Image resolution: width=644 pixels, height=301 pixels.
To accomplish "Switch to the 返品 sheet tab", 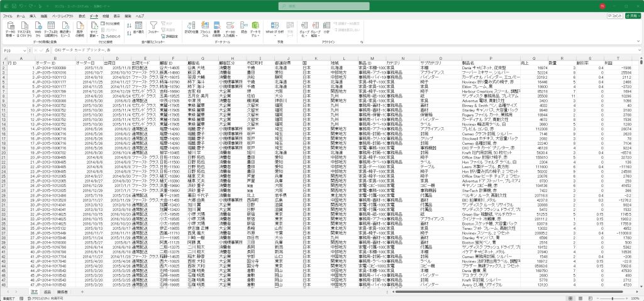I will [47, 292].
